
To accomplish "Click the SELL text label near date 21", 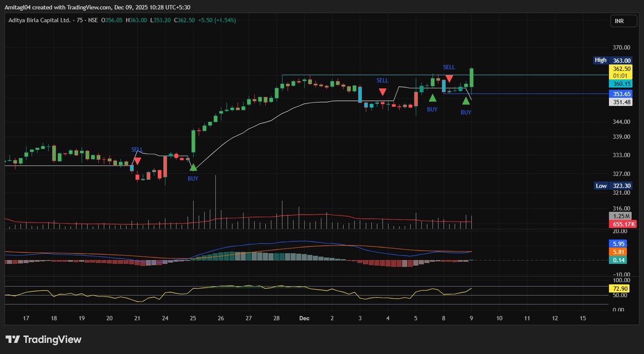I will click(x=137, y=149).
